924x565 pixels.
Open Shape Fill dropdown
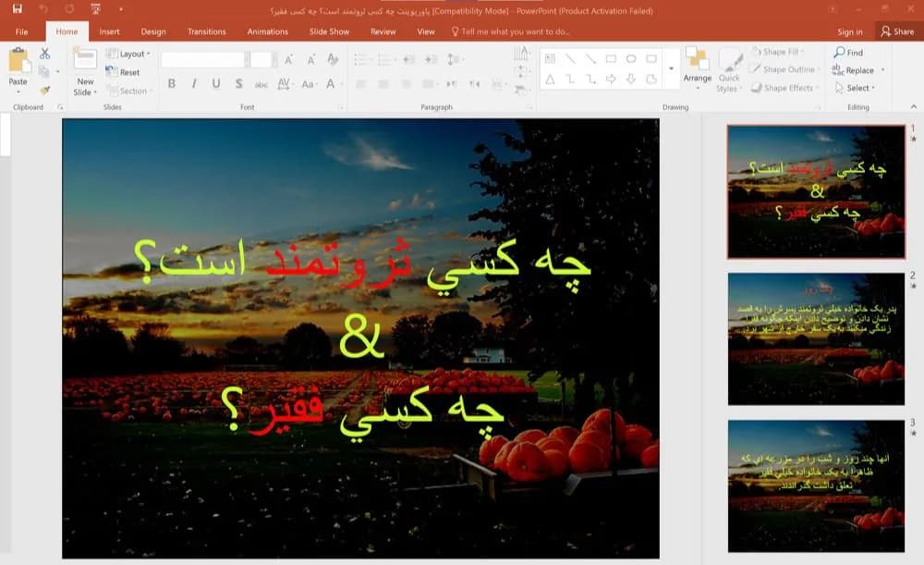coord(778,52)
